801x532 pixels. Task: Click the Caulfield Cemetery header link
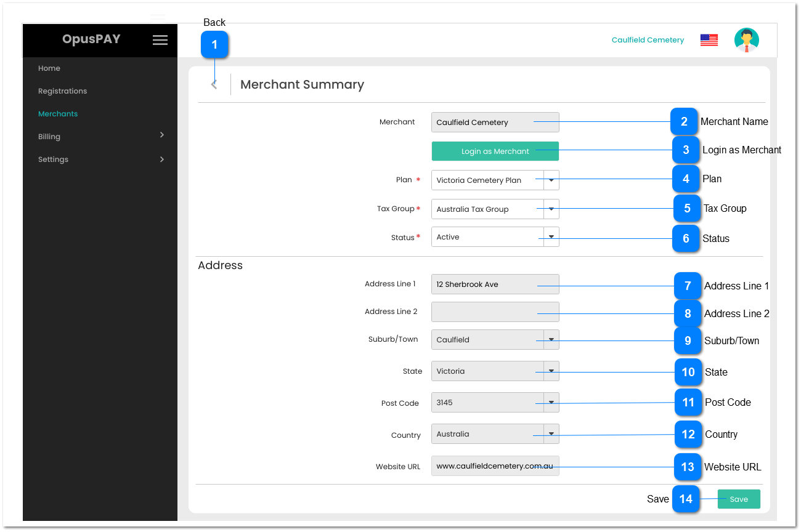click(648, 40)
